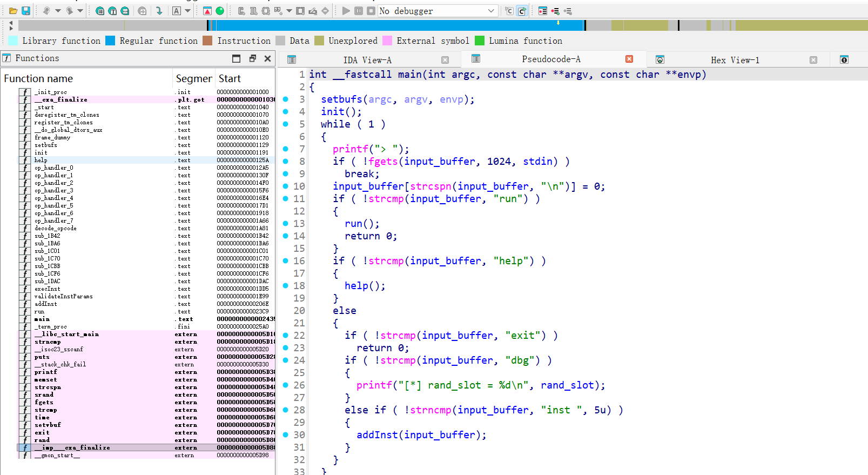This screenshot has height=475, width=868.
Task: Click the hex-grid round toolbar icon
Action: coord(100,11)
